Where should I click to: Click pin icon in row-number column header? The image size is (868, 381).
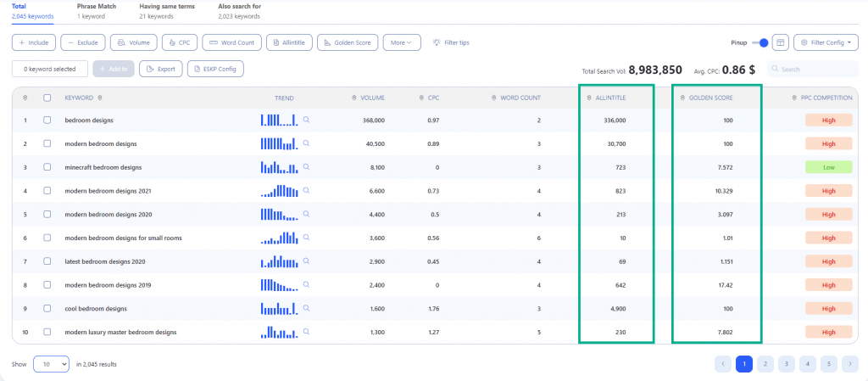point(25,98)
